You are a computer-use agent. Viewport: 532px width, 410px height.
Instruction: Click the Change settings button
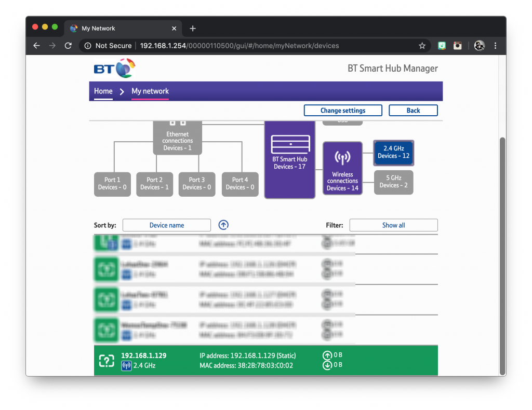pyautogui.click(x=343, y=111)
